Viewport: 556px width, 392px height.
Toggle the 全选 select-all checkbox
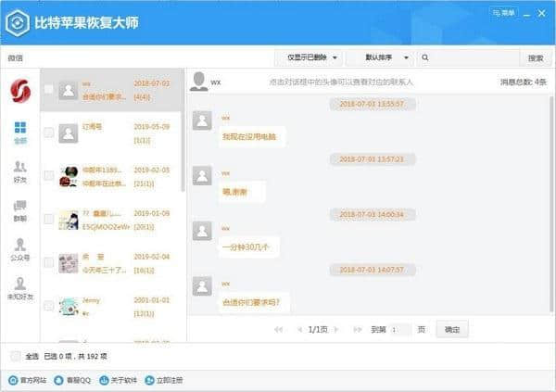[x=15, y=355]
